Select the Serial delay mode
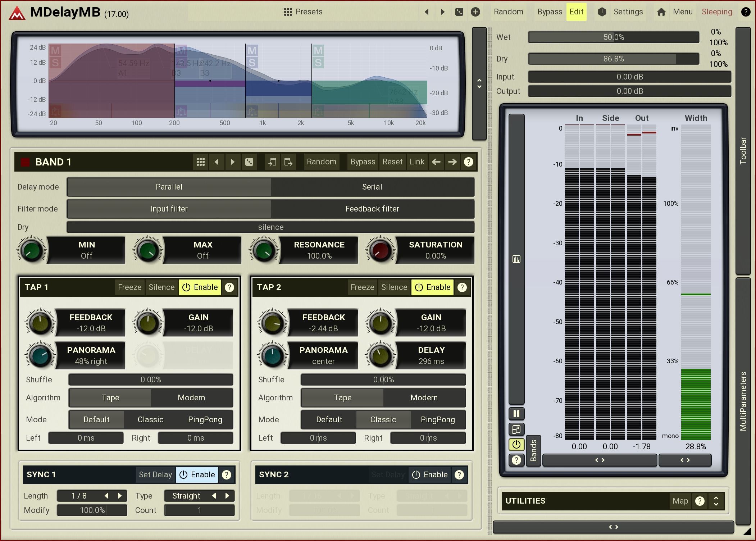 coord(372,187)
